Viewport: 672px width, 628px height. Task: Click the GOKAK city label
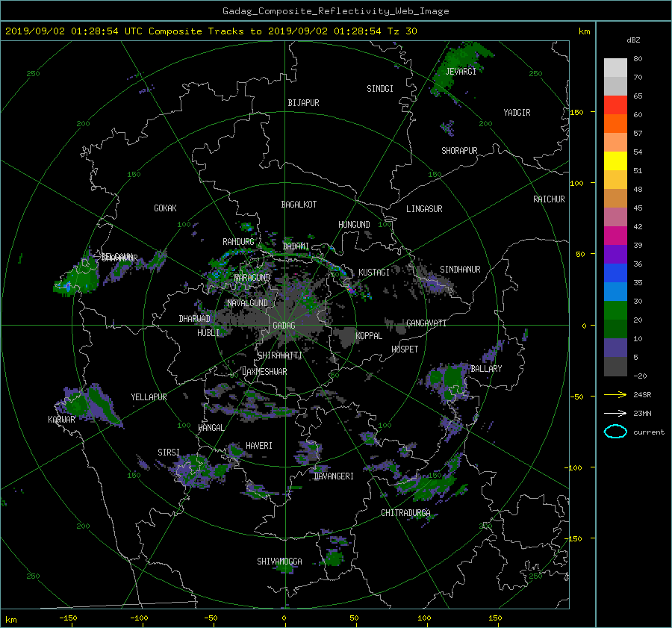(x=166, y=208)
